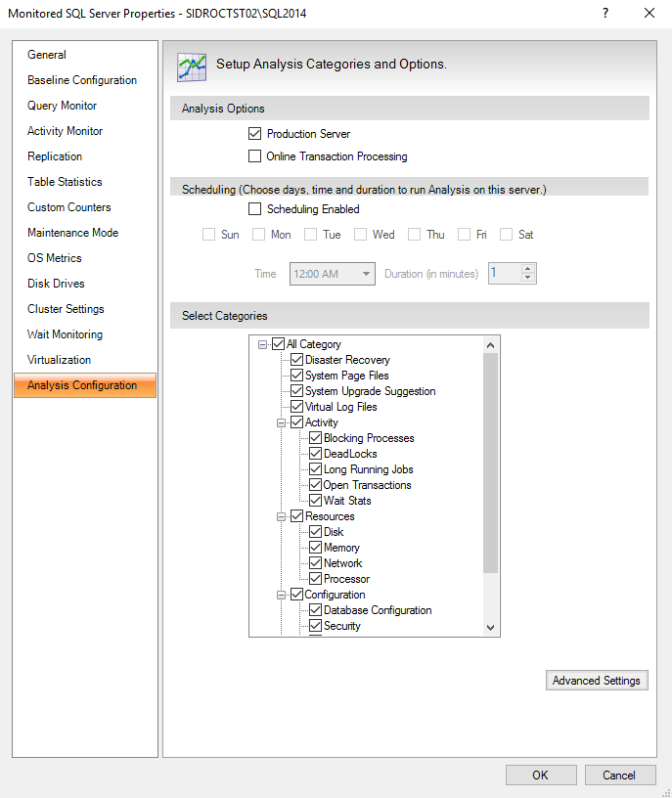Uncheck the DeadLocks checkbox
The image size is (672, 798).
pos(316,454)
